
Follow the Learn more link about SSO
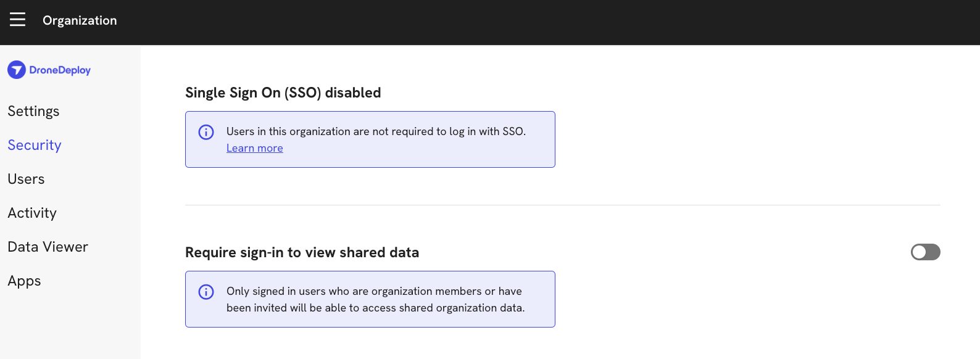coord(254,148)
